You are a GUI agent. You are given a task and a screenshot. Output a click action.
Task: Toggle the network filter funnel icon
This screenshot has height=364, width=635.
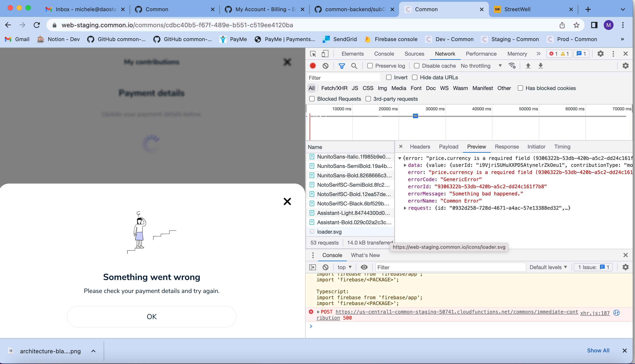[342, 66]
